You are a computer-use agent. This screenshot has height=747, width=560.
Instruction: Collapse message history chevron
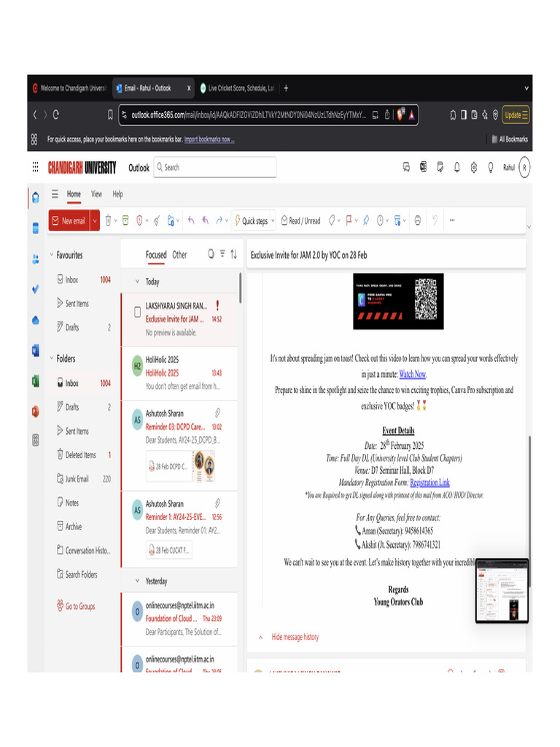pos(260,637)
